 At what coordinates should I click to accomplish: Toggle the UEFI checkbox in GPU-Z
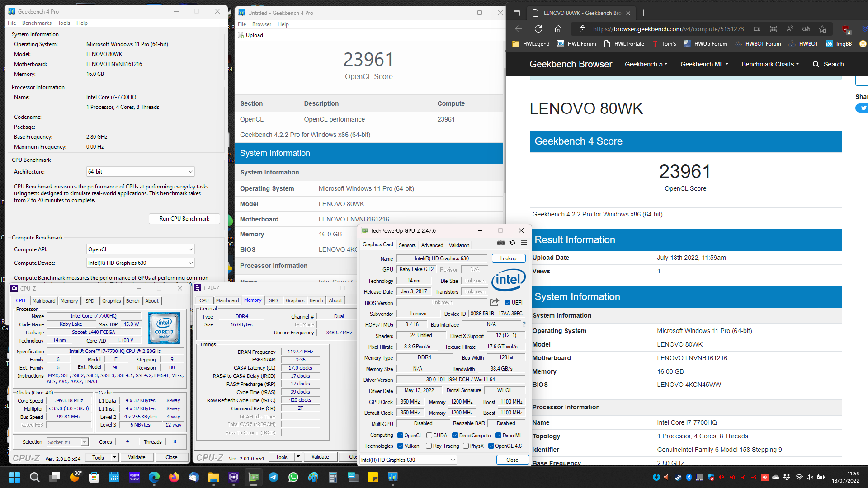507,303
